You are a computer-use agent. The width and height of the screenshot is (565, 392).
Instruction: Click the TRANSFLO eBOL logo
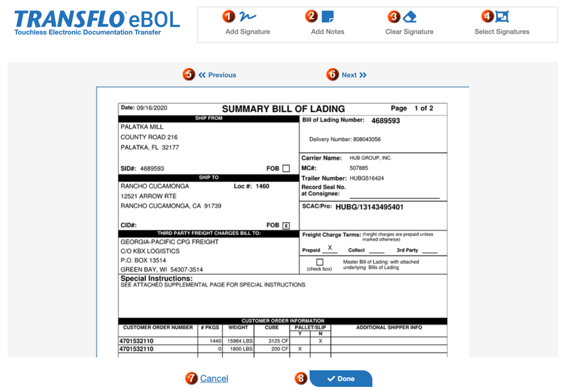(x=97, y=23)
